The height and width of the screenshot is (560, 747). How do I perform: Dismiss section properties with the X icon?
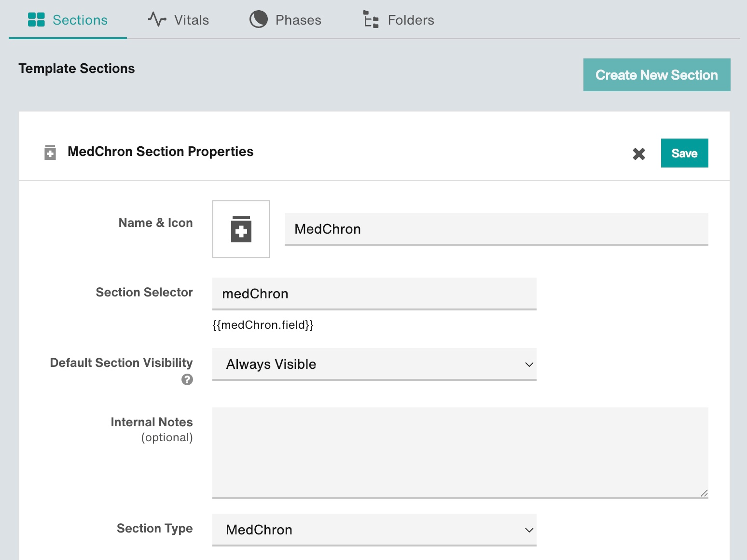[x=638, y=154]
